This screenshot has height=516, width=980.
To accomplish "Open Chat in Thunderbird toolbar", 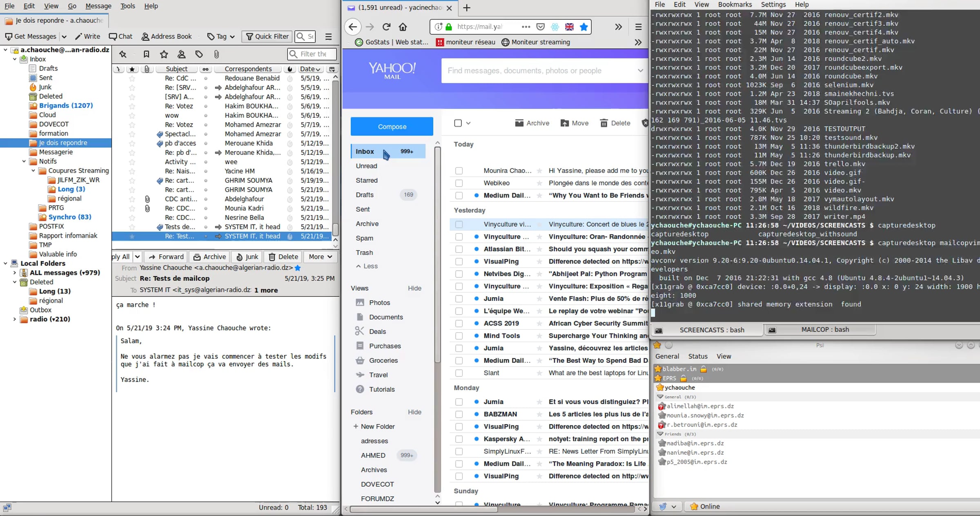I will [x=121, y=36].
